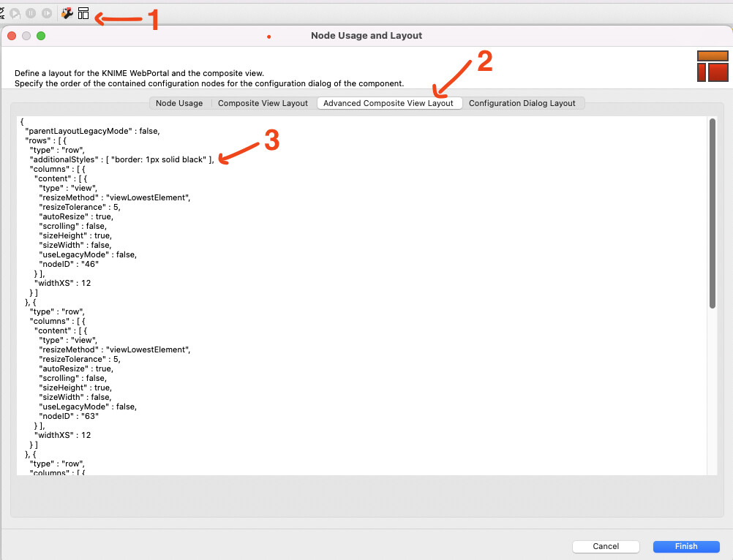This screenshot has height=560, width=733.
Task: Click the green zoom window button
Action: click(41, 36)
